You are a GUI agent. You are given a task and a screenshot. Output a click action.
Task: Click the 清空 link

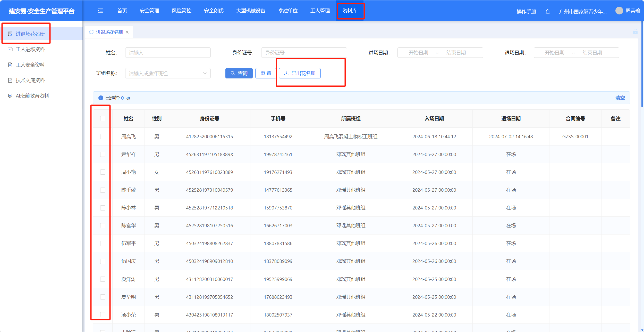click(620, 98)
